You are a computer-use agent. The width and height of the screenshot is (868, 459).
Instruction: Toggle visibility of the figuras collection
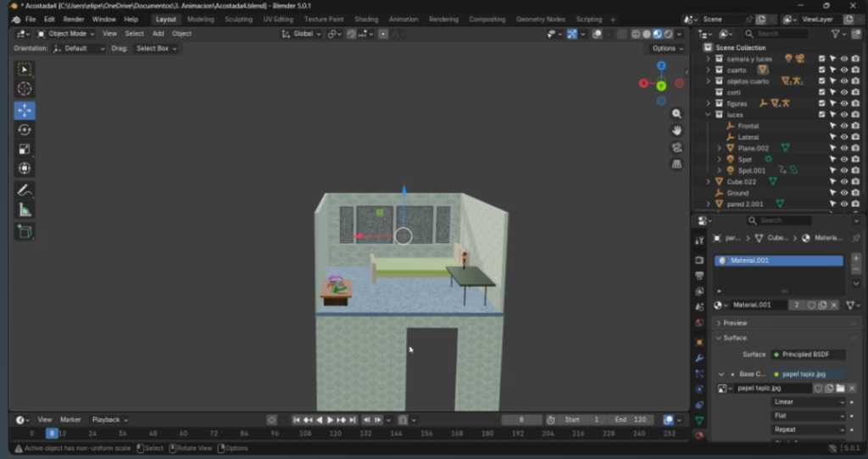[x=843, y=103]
